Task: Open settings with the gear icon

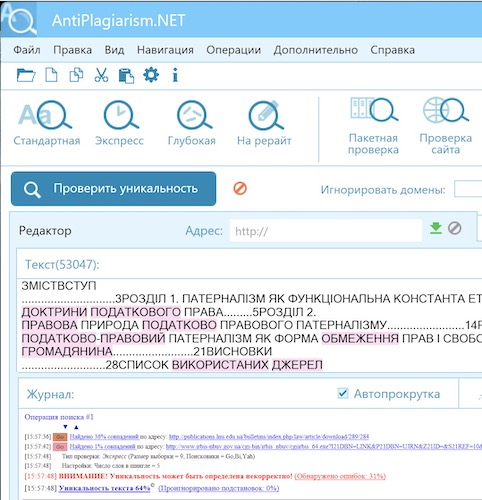Action: click(x=151, y=75)
